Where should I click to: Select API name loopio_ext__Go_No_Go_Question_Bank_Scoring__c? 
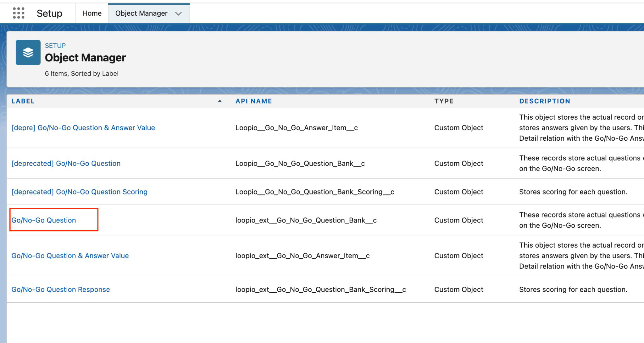coord(321,289)
